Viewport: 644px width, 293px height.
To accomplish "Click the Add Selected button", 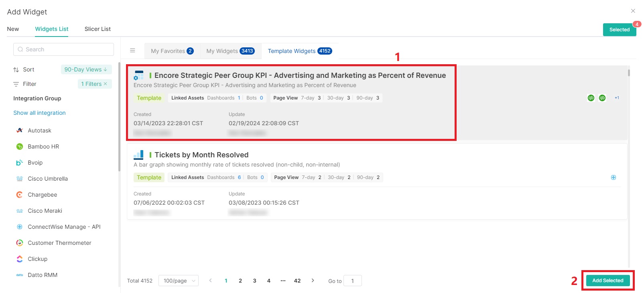I will (607, 281).
